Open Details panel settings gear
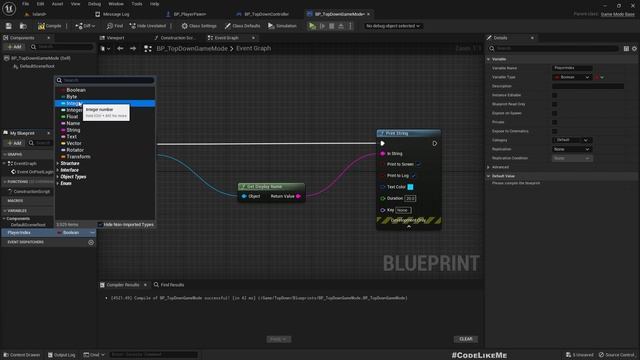Image resolution: width=640 pixels, height=360 pixels. click(x=634, y=49)
